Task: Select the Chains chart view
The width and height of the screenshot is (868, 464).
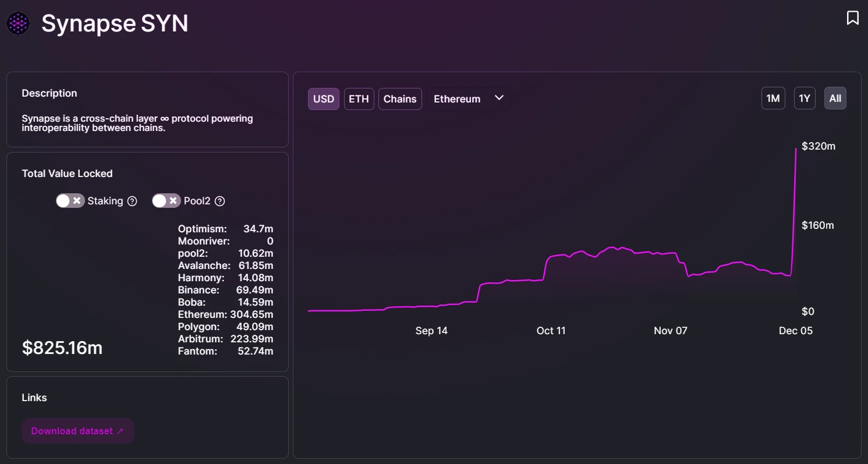Action: tap(400, 99)
